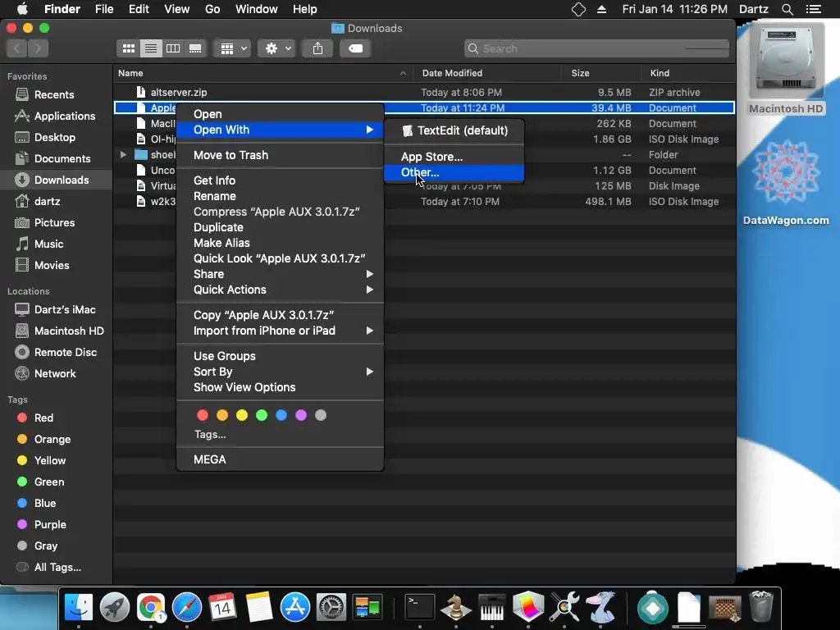
Task: Open Terminal from the Dock
Action: [x=419, y=608]
